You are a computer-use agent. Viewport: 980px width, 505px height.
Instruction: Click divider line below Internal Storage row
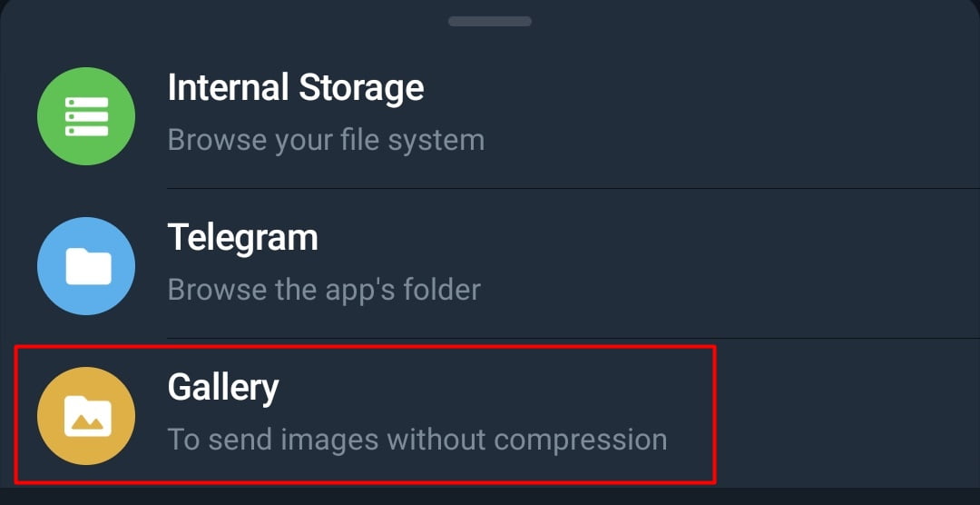pos(573,188)
